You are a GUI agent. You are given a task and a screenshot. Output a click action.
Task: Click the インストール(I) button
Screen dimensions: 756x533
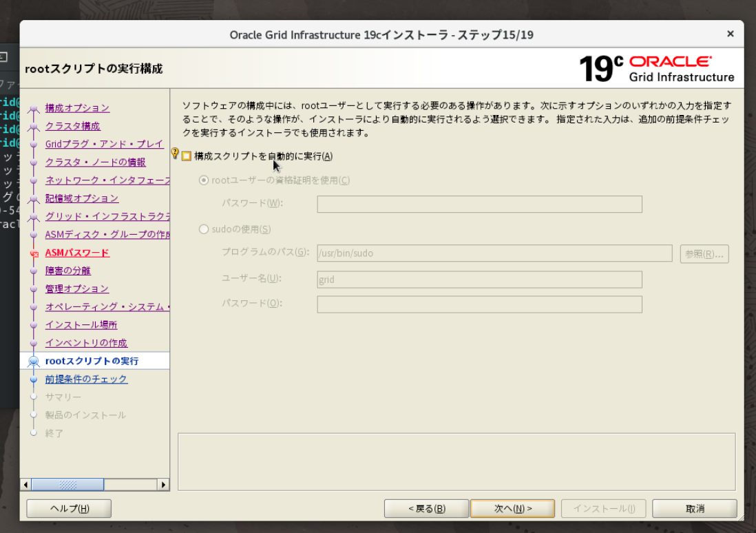coord(603,508)
